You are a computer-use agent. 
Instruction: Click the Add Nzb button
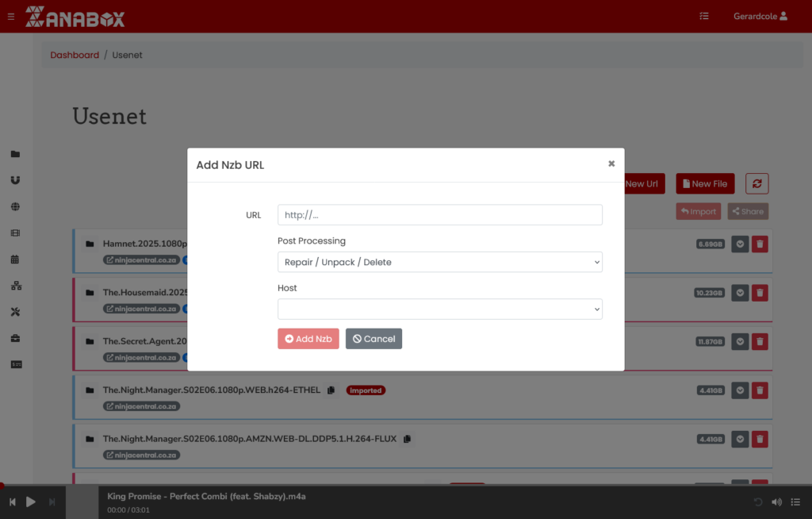click(308, 338)
